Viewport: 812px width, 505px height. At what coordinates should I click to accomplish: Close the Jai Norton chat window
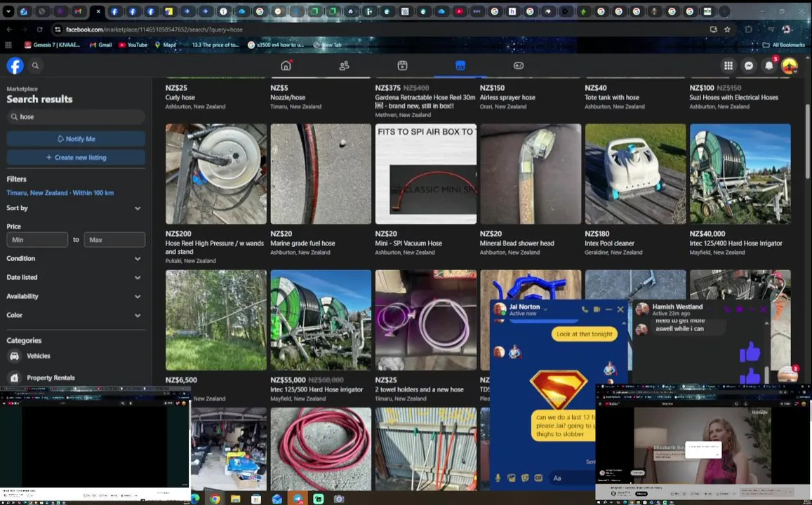point(620,309)
